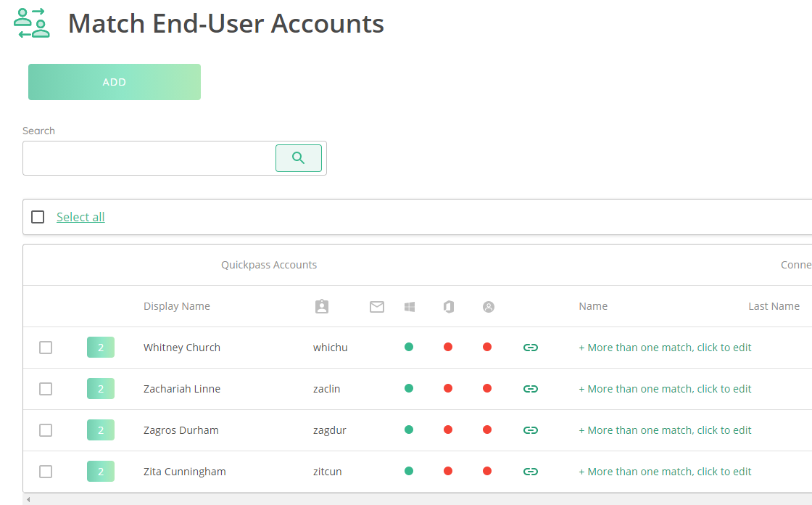Check the Zagros Durham row checkbox
The width and height of the screenshot is (812, 505).
[x=46, y=430]
